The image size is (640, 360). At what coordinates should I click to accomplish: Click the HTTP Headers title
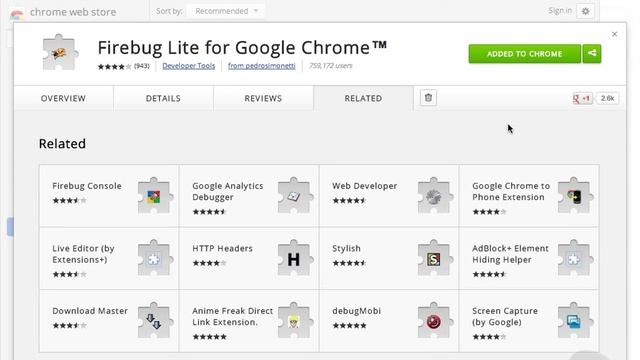click(x=222, y=248)
